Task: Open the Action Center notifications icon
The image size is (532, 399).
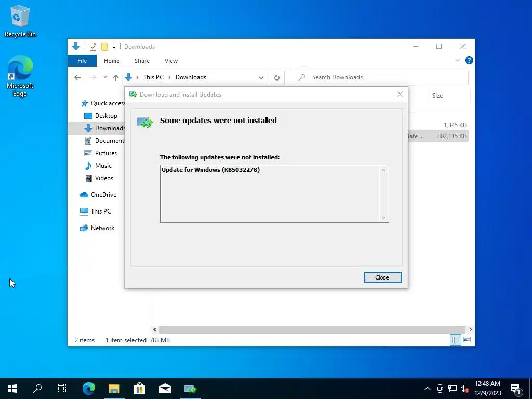Action: pyautogui.click(x=516, y=389)
